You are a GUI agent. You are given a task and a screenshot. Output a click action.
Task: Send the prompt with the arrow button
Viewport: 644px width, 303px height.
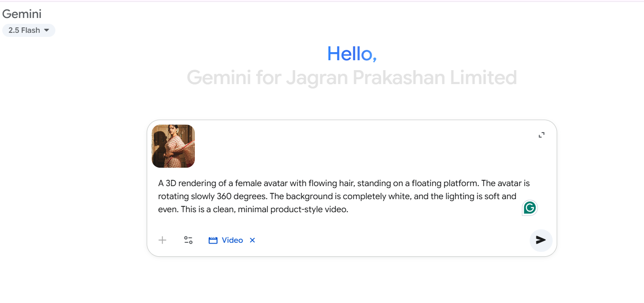[540, 240]
